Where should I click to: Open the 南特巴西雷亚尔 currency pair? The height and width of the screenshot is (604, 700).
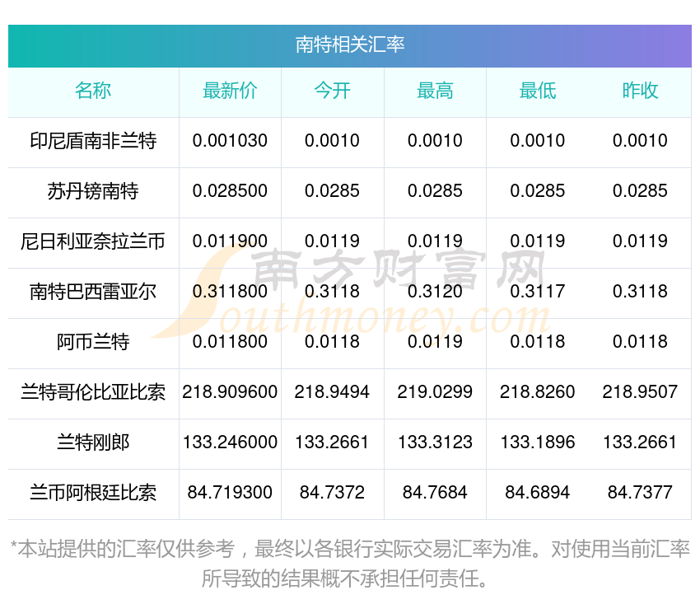click(x=93, y=292)
